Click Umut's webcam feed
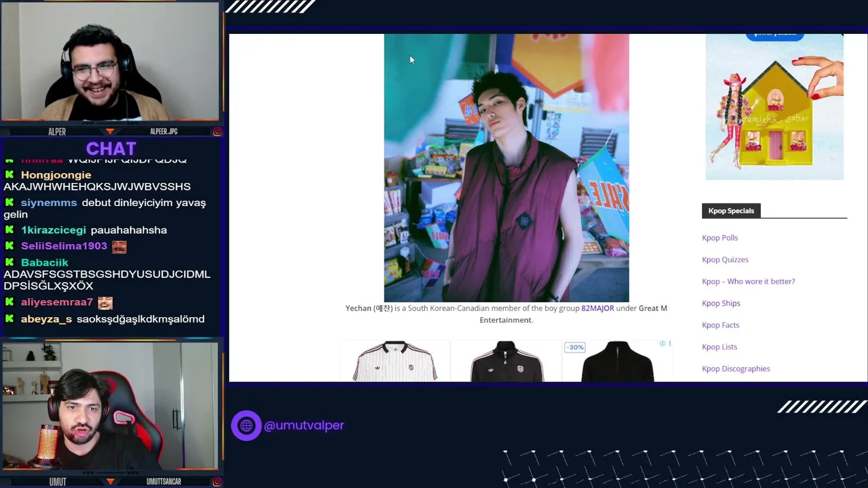868x488 pixels. [110, 406]
